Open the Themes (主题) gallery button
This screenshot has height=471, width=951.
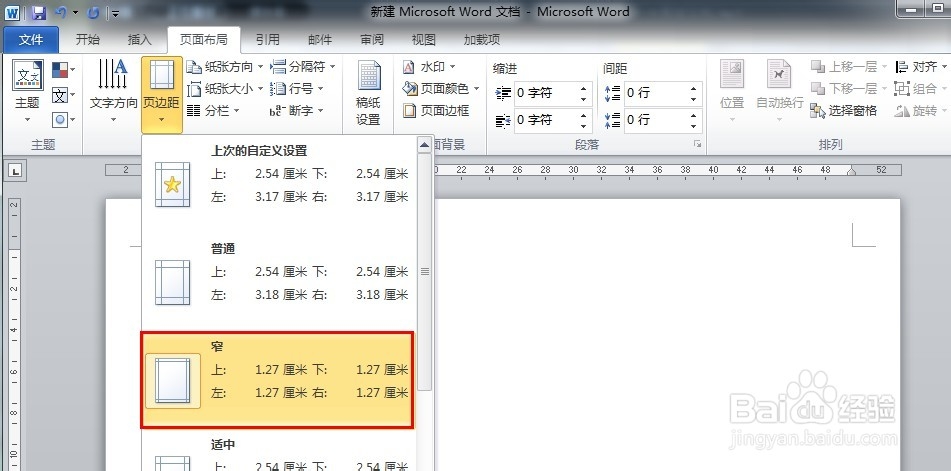coord(27,92)
